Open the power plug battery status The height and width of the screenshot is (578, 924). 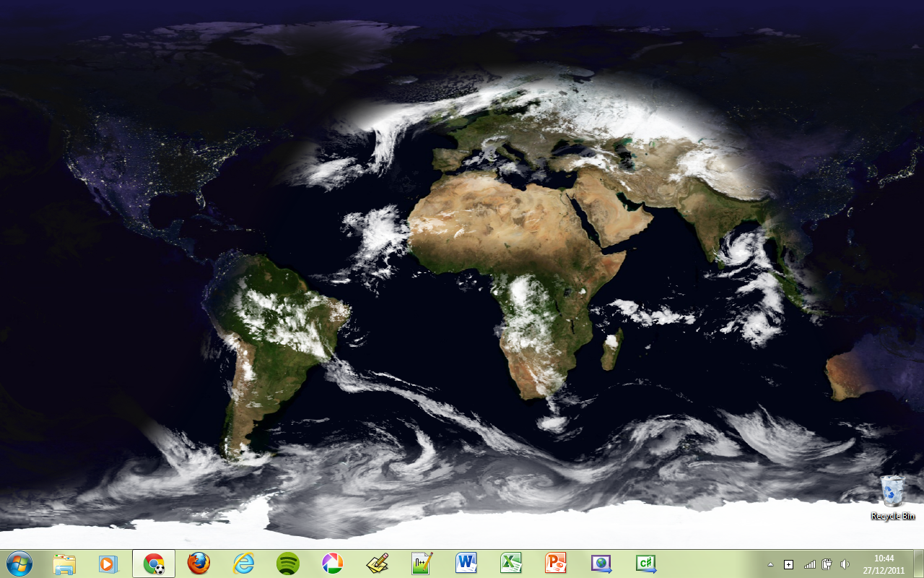pyautogui.click(x=827, y=564)
